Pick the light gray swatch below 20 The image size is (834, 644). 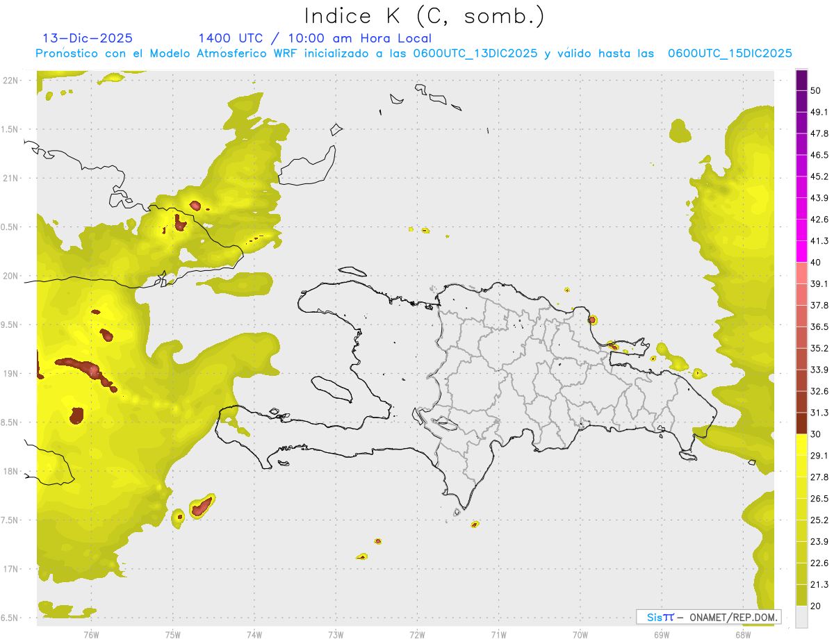pyautogui.click(x=801, y=616)
